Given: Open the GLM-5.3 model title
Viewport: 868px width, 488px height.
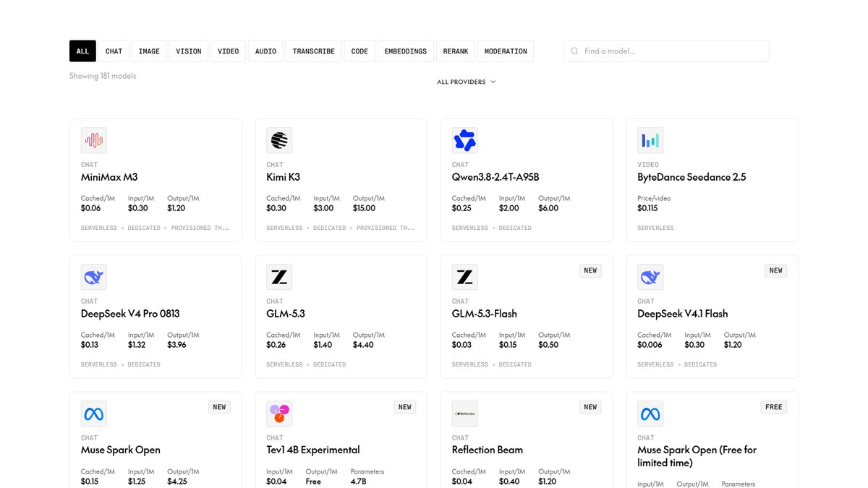Looking at the screenshot, I should coord(286,314).
